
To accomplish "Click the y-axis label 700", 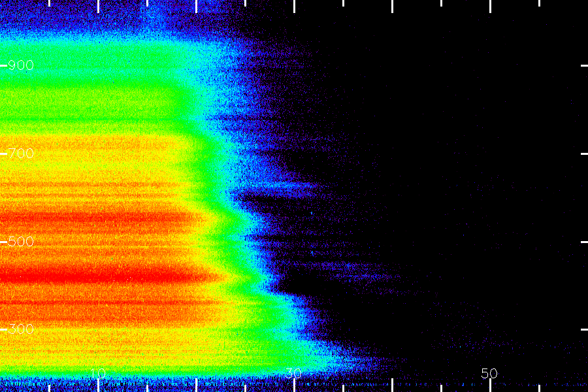I will point(21,153).
